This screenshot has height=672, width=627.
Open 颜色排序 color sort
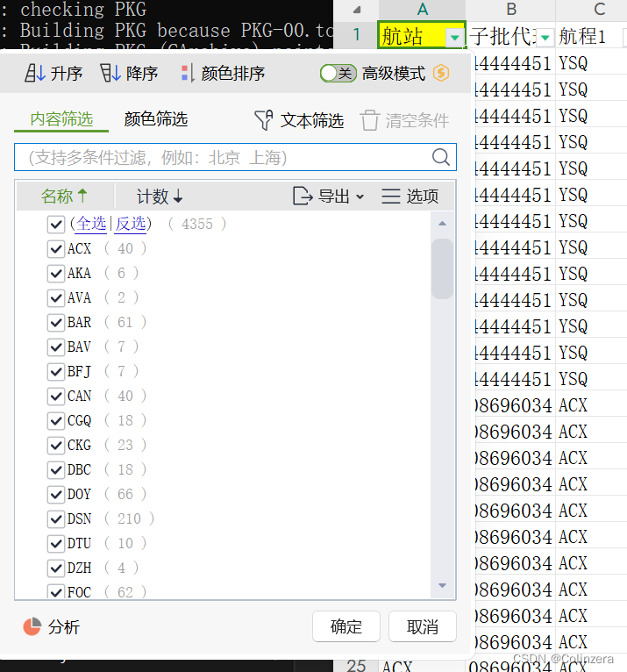[x=222, y=74]
